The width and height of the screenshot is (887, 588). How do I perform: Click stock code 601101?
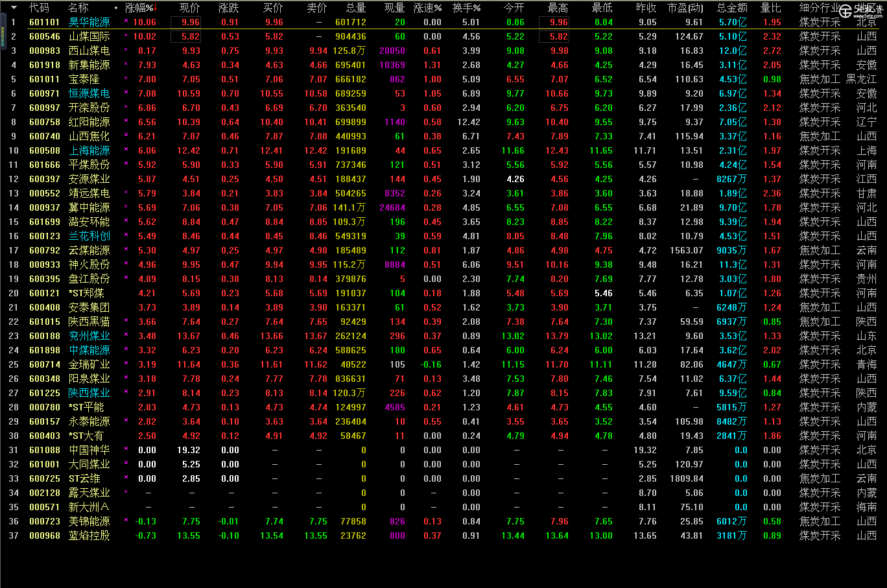pyautogui.click(x=45, y=22)
